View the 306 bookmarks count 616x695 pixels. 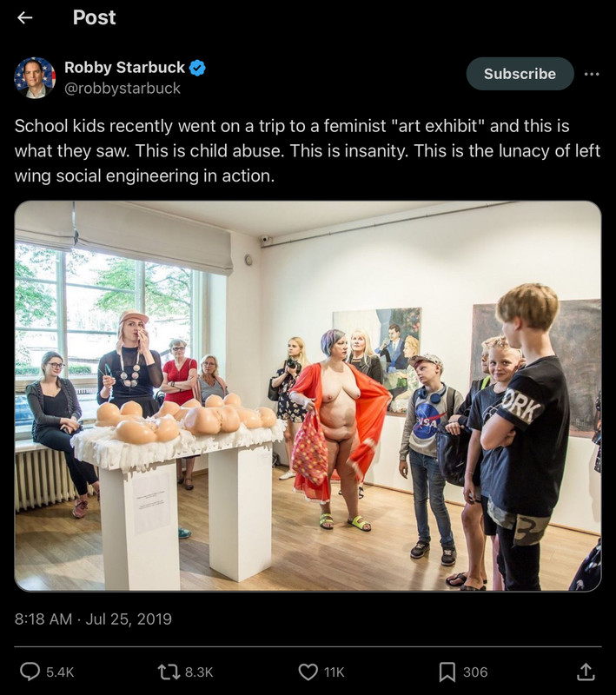click(475, 672)
